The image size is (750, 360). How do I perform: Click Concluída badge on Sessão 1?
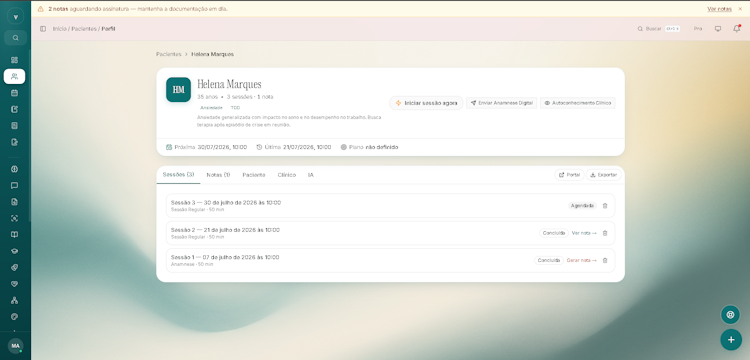pos(549,261)
